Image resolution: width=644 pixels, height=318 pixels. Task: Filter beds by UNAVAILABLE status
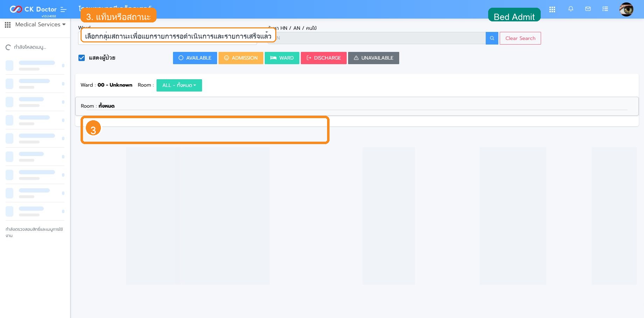point(374,58)
